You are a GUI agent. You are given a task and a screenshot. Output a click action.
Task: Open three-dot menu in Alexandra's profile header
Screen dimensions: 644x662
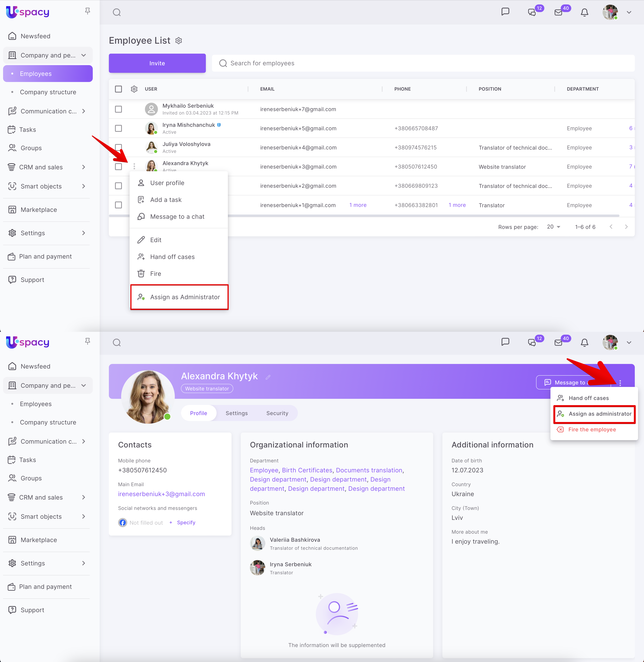tap(620, 383)
